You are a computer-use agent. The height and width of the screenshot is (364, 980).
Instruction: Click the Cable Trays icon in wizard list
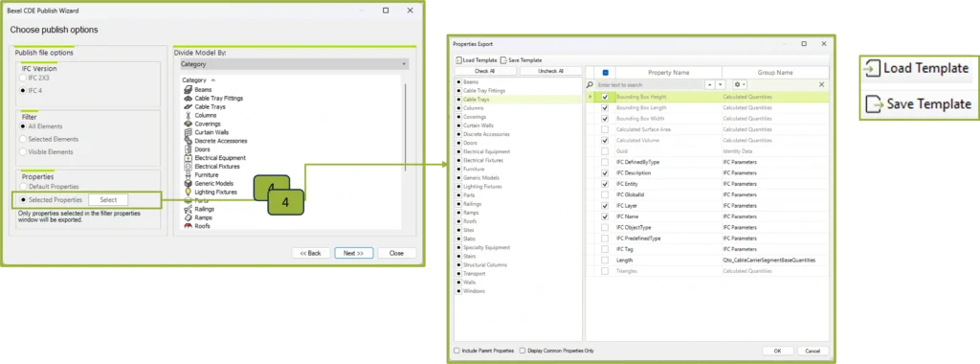189,107
